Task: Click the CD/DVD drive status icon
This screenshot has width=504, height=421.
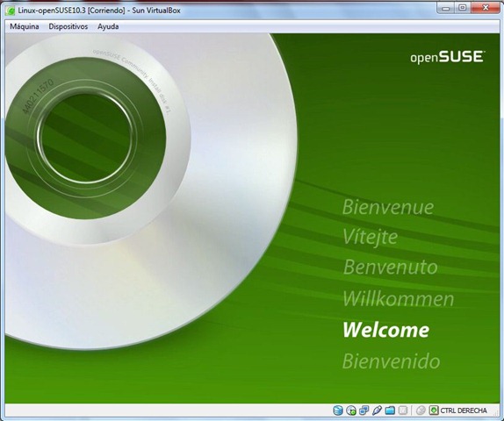Action: [x=351, y=410]
